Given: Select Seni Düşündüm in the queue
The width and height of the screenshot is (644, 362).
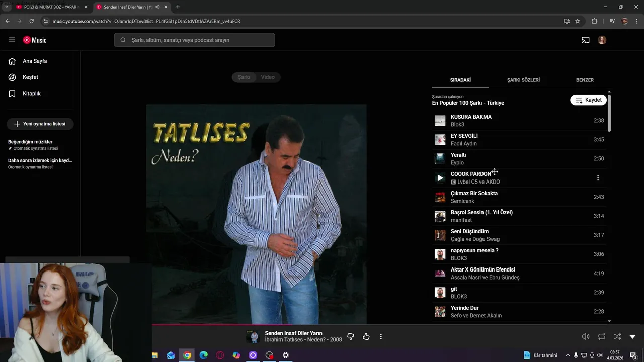Looking at the screenshot, I should [519, 235].
